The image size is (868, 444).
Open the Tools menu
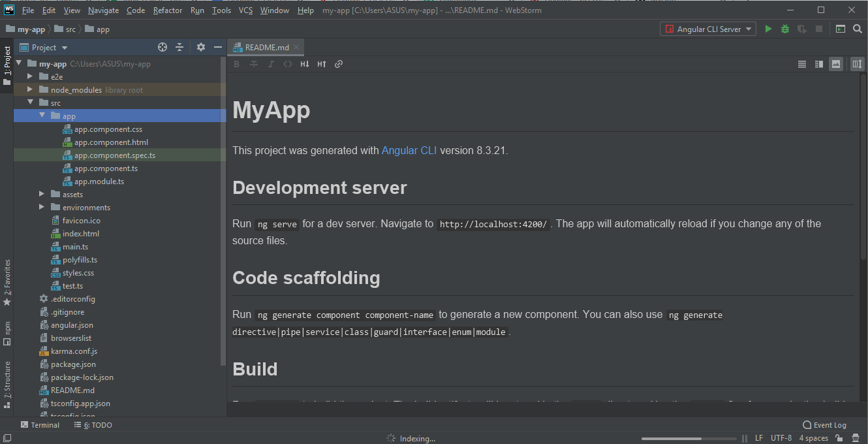tap(221, 10)
